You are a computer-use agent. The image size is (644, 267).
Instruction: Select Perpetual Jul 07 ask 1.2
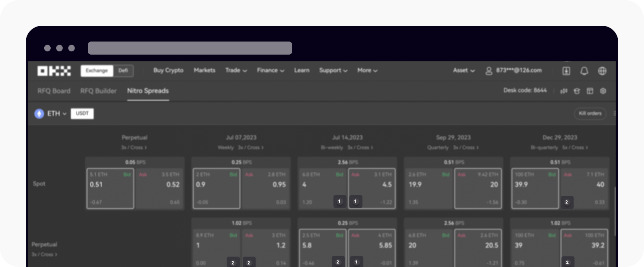(x=266, y=248)
